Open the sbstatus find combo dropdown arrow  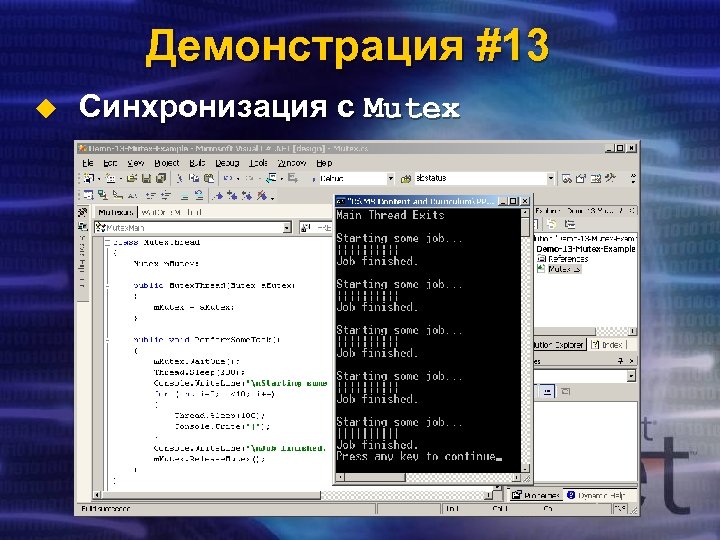click(x=551, y=178)
